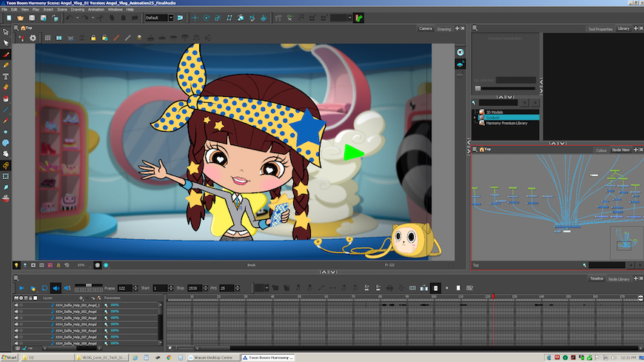Mute the XKH_Selfie_Help_001_Angel_1 layer
The image size is (644, 362).
point(16,305)
